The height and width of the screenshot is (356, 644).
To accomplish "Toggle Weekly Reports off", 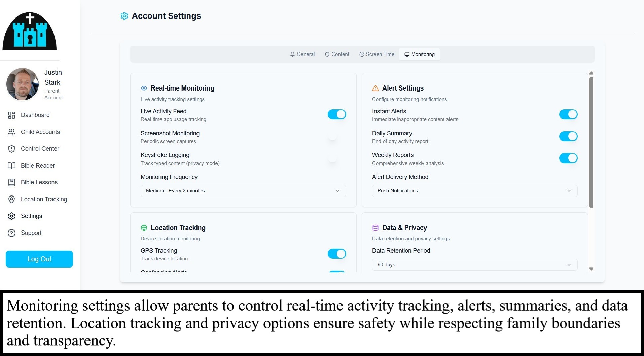I will 568,158.
